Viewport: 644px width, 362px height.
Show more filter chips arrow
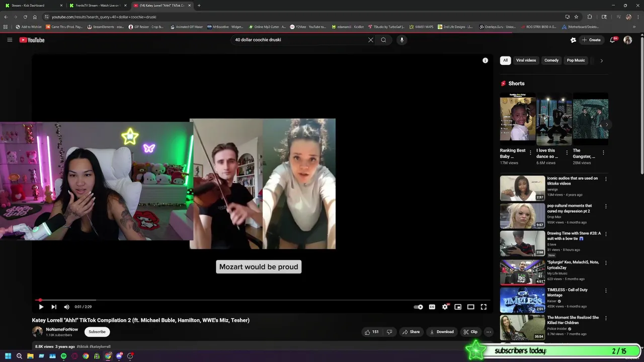click(601, 60)
